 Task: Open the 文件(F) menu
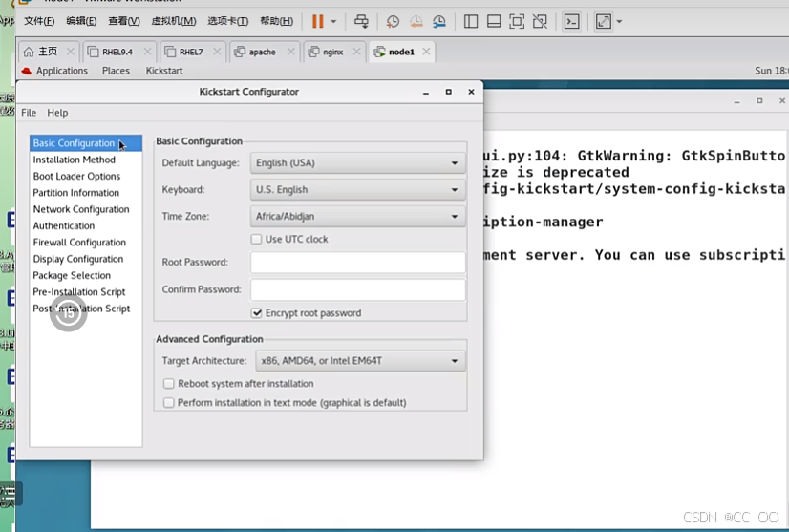click(x=39, y=21)
